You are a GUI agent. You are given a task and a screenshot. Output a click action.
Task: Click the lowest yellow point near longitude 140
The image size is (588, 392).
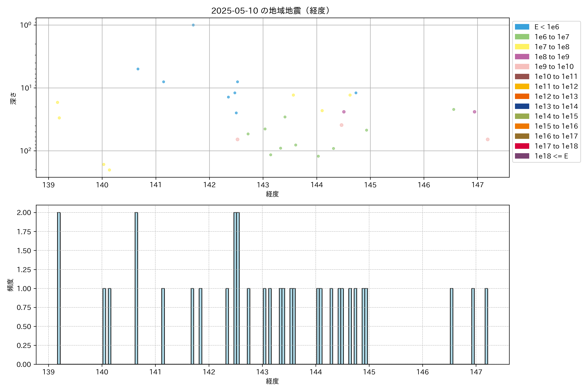109,170
